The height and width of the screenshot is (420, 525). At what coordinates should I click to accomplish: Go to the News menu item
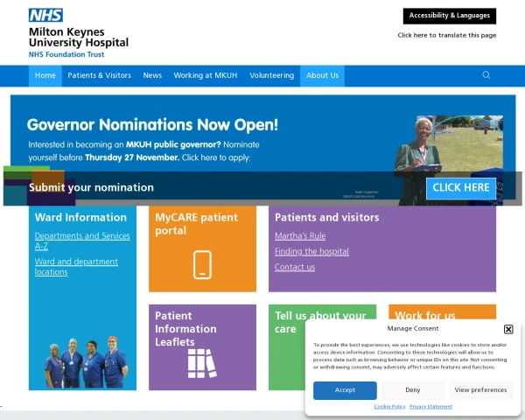click(152, 75)
